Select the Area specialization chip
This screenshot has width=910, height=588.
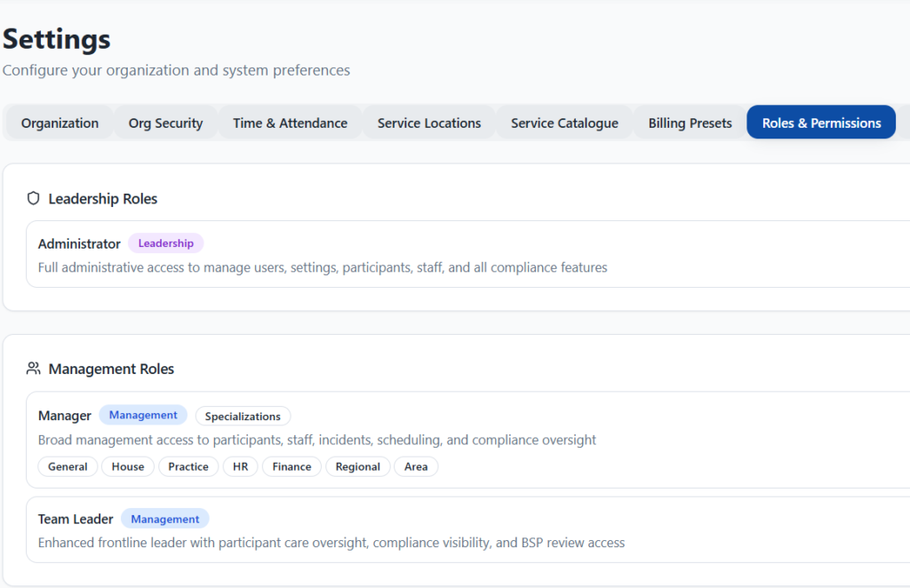click(x=416, y=467)
